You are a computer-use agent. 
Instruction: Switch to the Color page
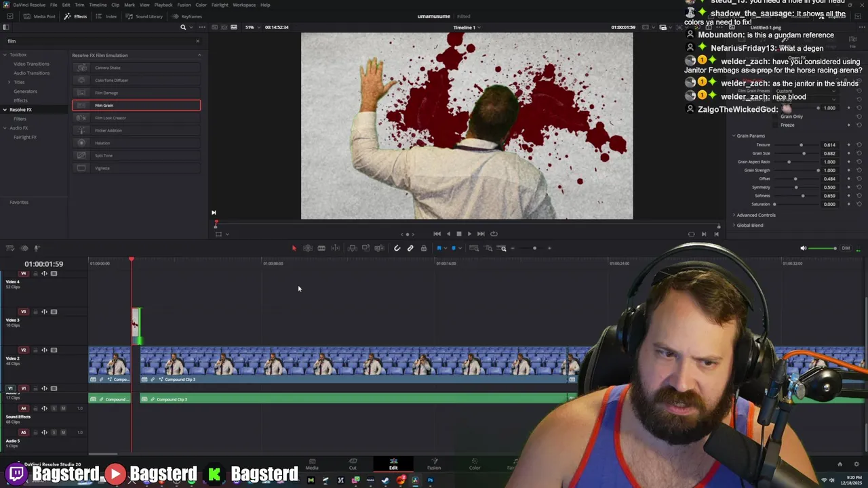point(475,464)
